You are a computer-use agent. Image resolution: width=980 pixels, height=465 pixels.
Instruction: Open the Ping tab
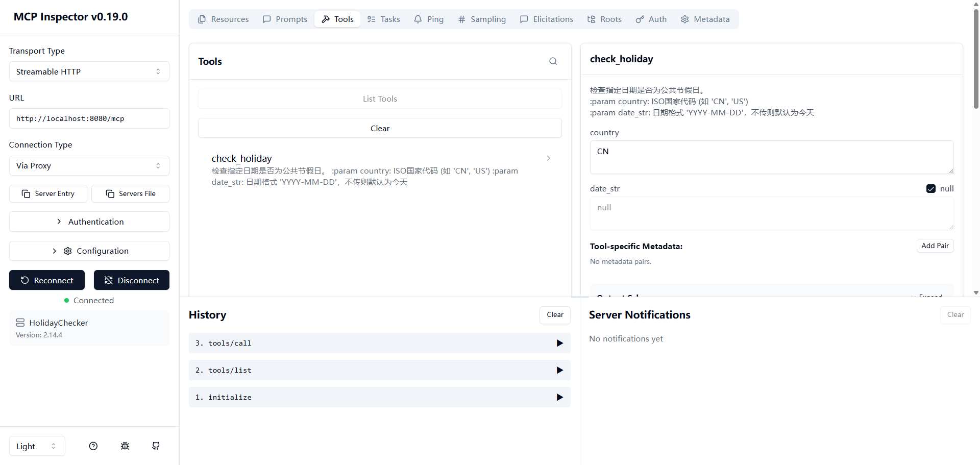[x=429, y=19]
